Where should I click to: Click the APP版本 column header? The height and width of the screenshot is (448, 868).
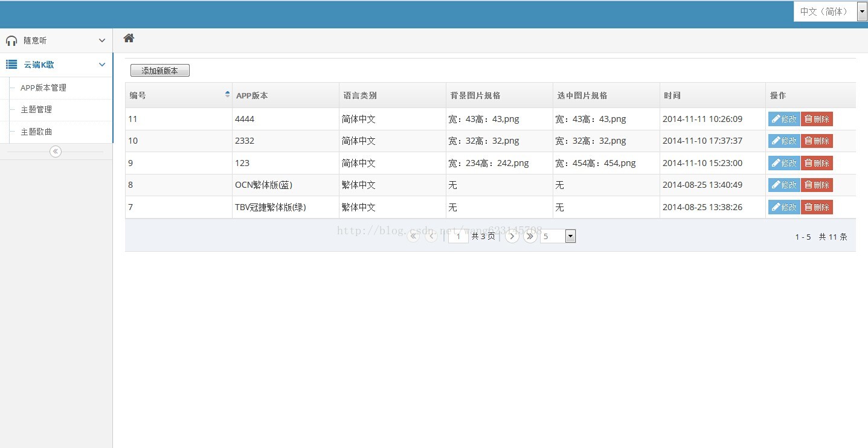click(x=286, y=95)
